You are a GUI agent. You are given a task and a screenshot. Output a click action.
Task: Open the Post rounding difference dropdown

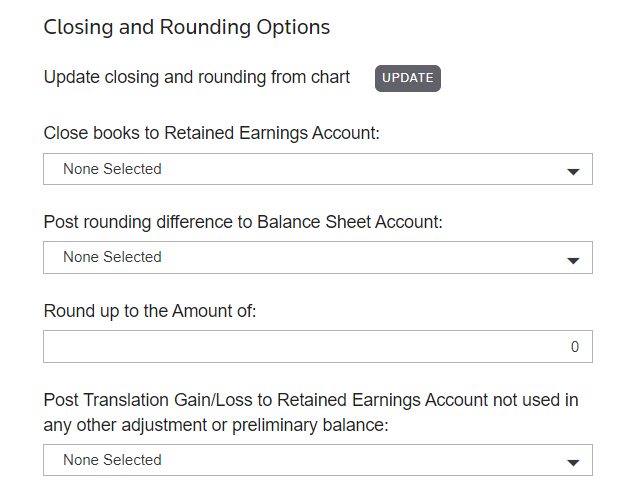point(318,257)
